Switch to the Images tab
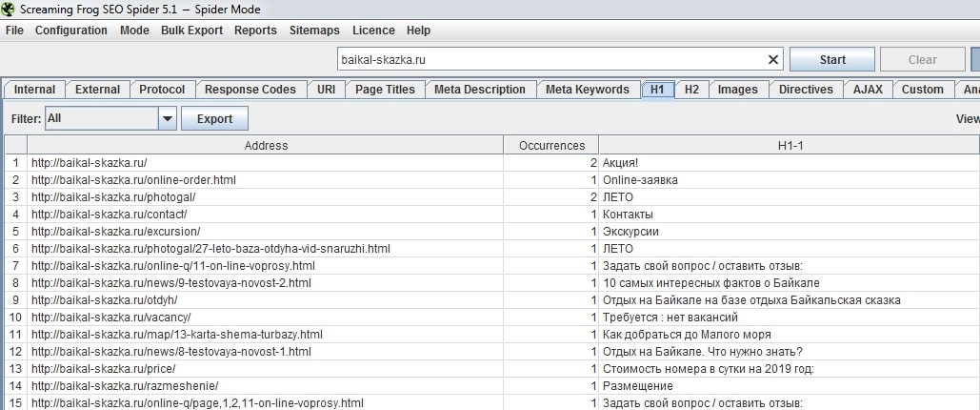This screenshot has height=410, width=980. point(737,90)
